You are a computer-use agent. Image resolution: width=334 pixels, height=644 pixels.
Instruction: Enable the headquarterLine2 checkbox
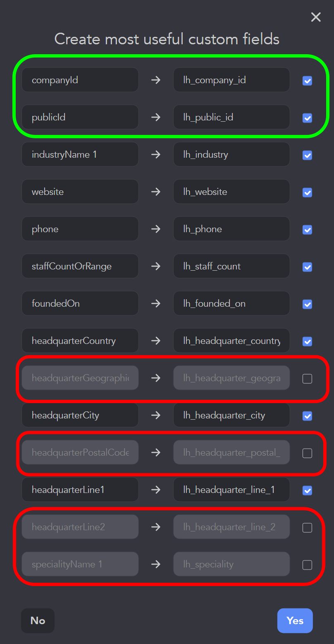pos(307,528)
